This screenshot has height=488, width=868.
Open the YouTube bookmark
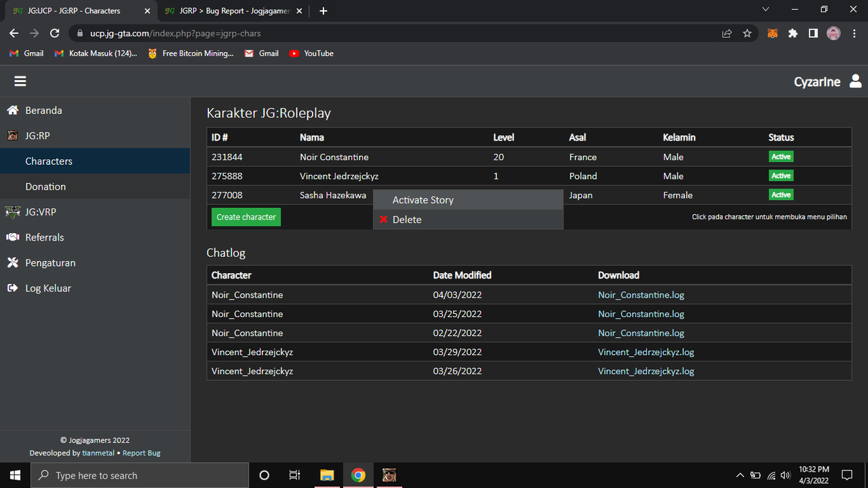312,53
